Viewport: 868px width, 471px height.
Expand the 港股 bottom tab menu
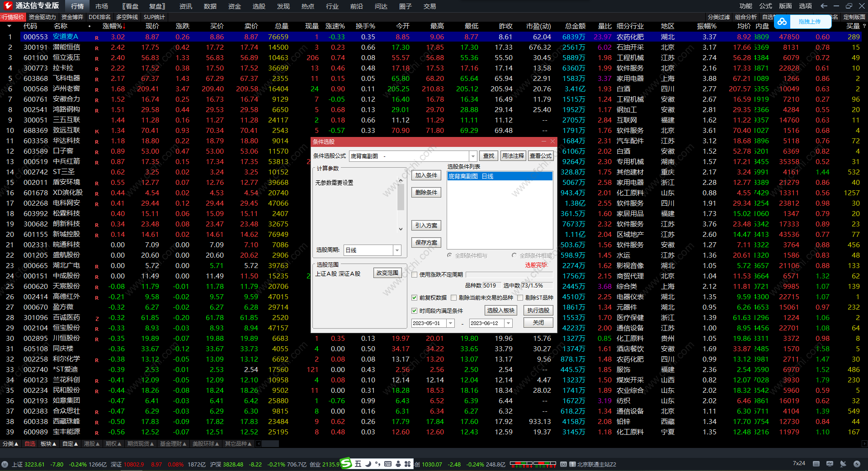tap(92, 444)
